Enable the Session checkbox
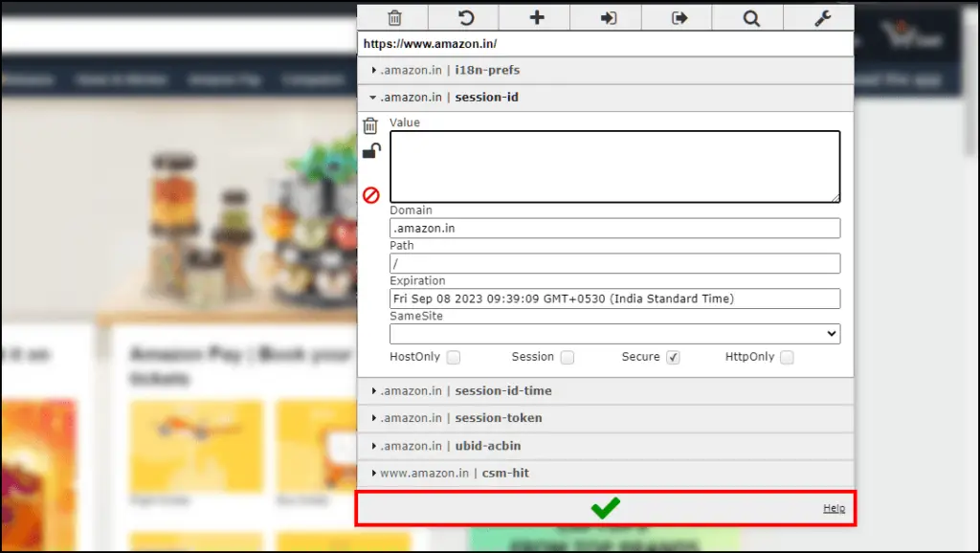The image size is (980, 553). [x=567, y=358]
